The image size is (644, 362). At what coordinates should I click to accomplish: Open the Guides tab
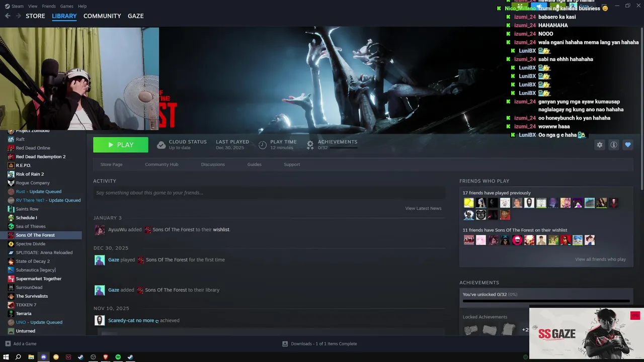(254, 164)
